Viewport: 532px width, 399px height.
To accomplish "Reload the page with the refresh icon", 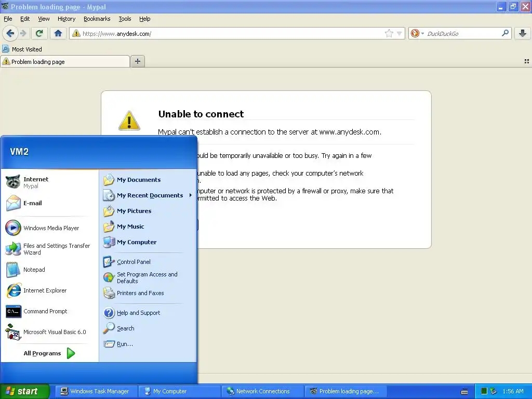I will click(39, 33).
